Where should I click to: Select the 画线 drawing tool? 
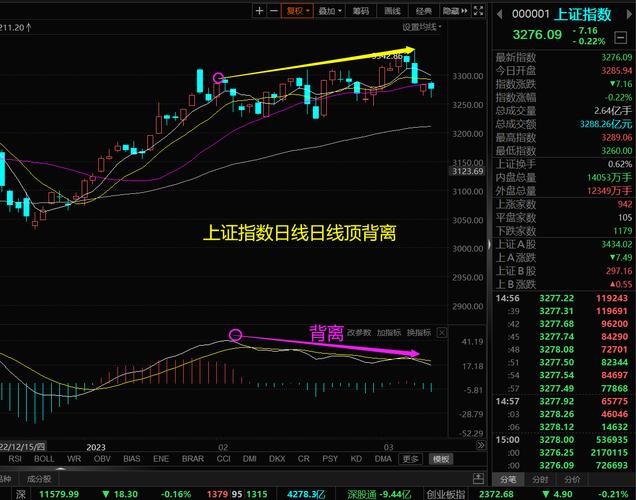pyautogui.click(x=392, y=11)
